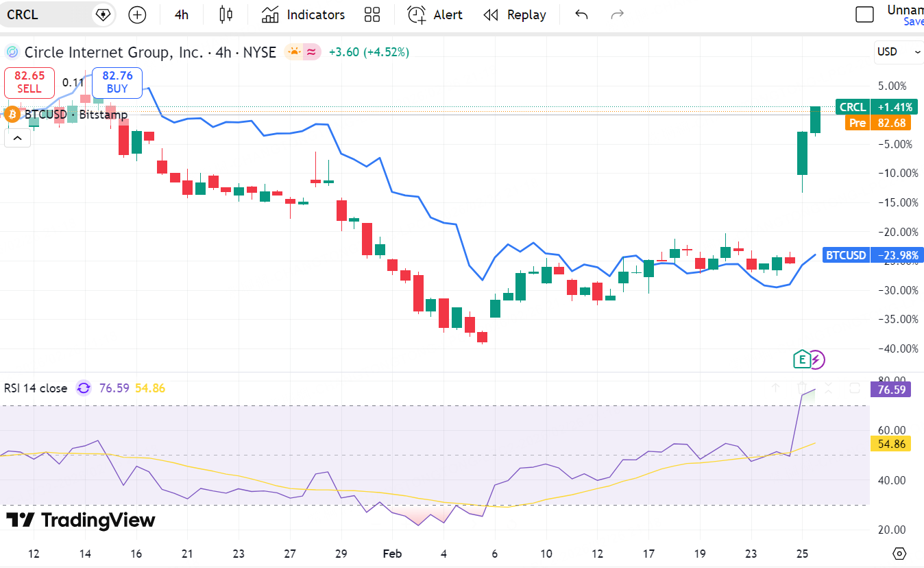Viewport: 924px width, 568px height.
Task: Click the RSI indicator refresh icon
Action: click(x=84, y=388)
